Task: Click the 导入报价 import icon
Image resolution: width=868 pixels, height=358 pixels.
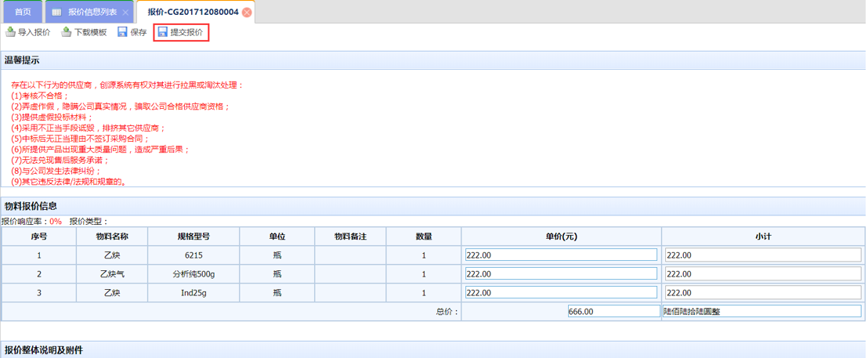Action: pyautogui.click(x=10, y=32)
